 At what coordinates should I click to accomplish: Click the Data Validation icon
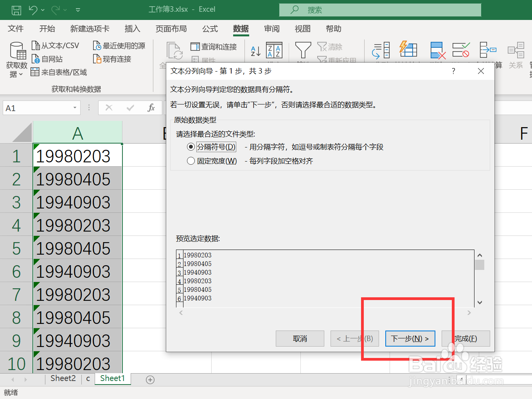[x=461, y=50]
